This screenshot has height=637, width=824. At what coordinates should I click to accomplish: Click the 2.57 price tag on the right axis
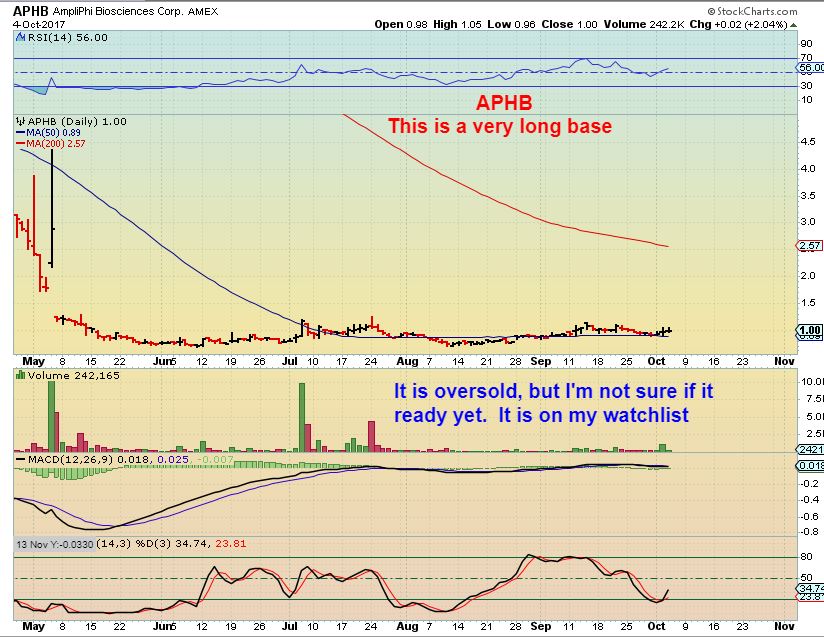point(810,245)
